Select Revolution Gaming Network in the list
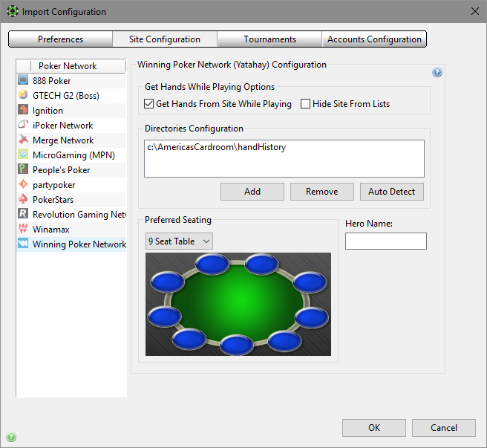Viewport: 487px width, 448px height. click(71, 214)
